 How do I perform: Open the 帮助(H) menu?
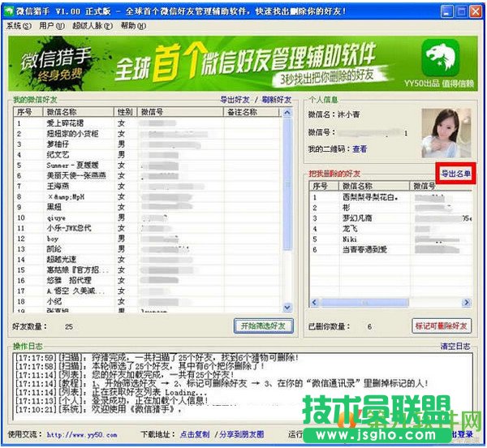[x=133, y=26]
